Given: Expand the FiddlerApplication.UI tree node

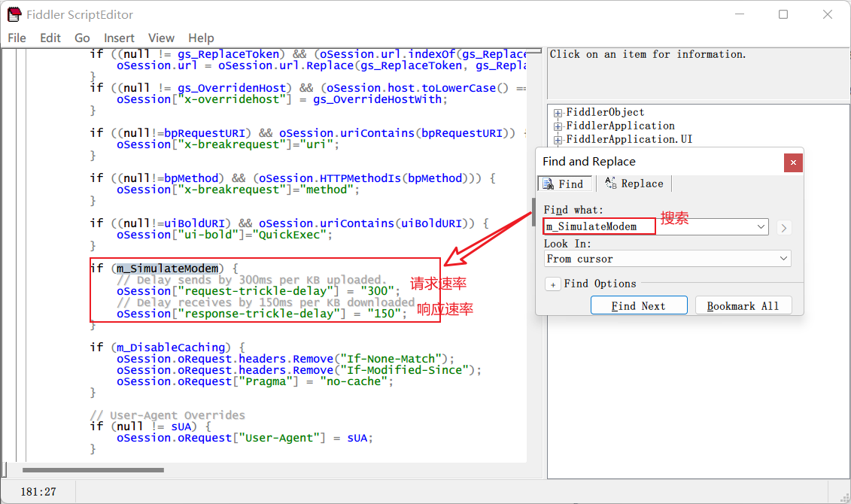Looking at the screenshot, I should 558,140.
